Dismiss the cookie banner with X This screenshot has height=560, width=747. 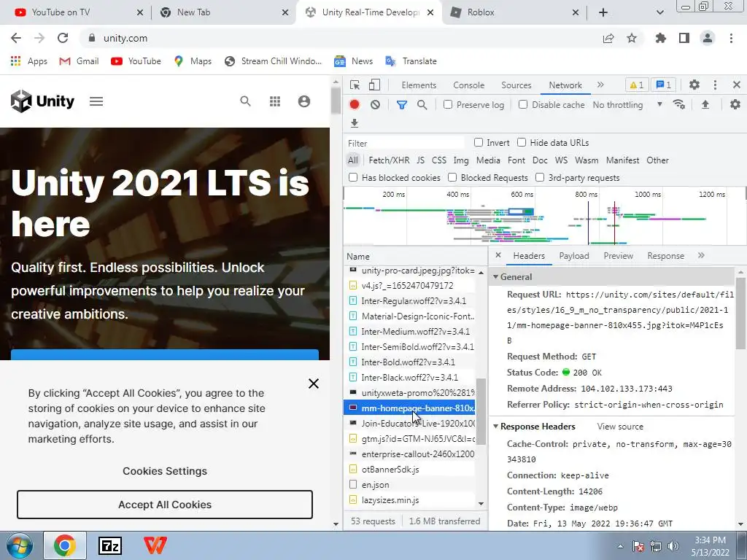(x=314, y=384)
